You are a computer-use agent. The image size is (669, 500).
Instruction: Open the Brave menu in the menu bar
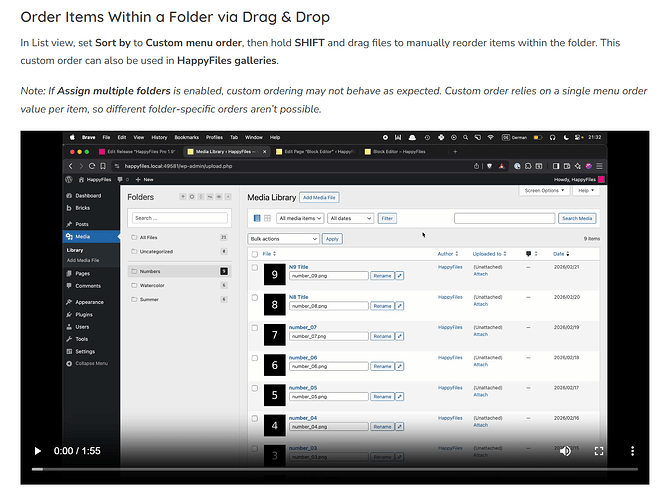point(89,137)
